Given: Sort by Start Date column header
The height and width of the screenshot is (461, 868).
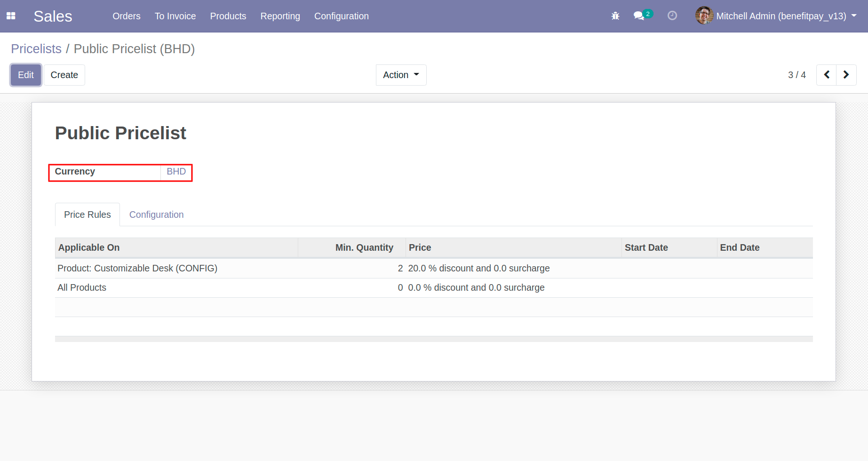Looking at the screenshot, I should coord(669,247).
